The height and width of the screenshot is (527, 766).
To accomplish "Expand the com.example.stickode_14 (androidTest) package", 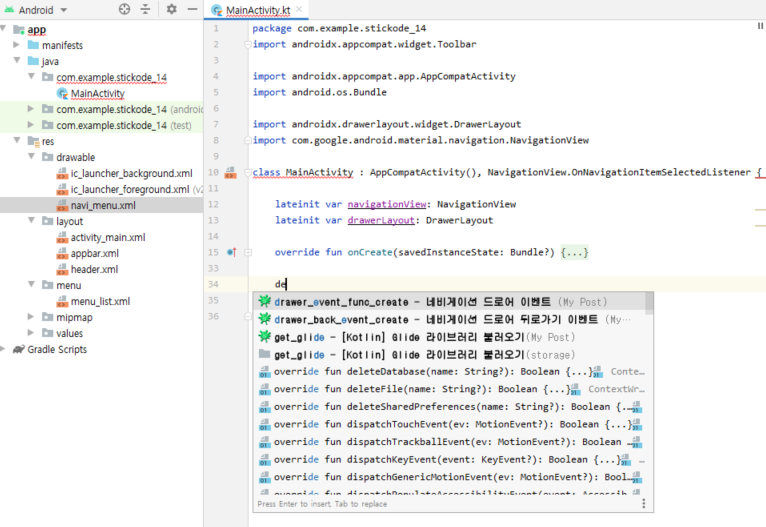I will (x=31, y=108).
